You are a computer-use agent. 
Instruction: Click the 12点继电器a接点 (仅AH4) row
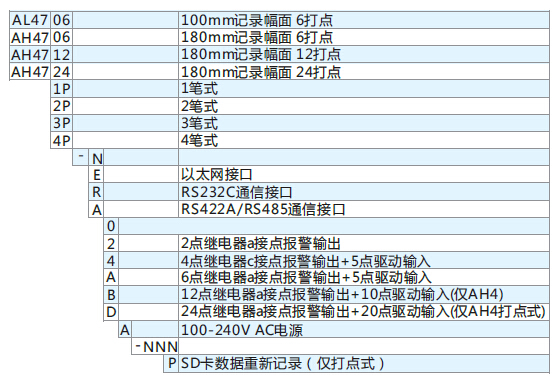coord(327,295)
